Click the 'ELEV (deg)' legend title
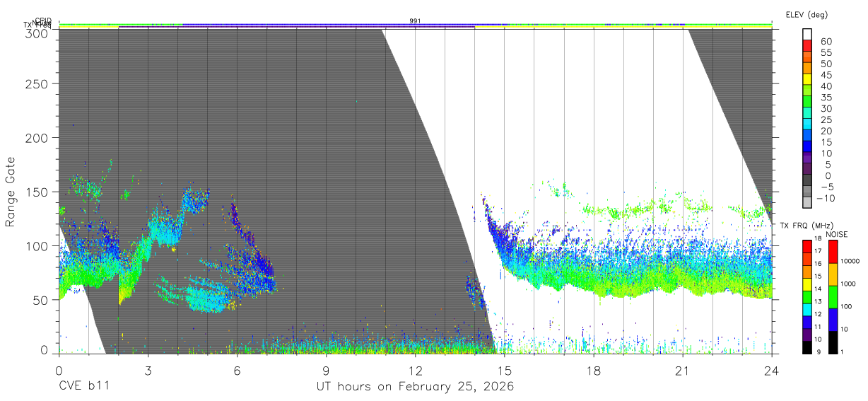868x401 pixels. point(806,15)
